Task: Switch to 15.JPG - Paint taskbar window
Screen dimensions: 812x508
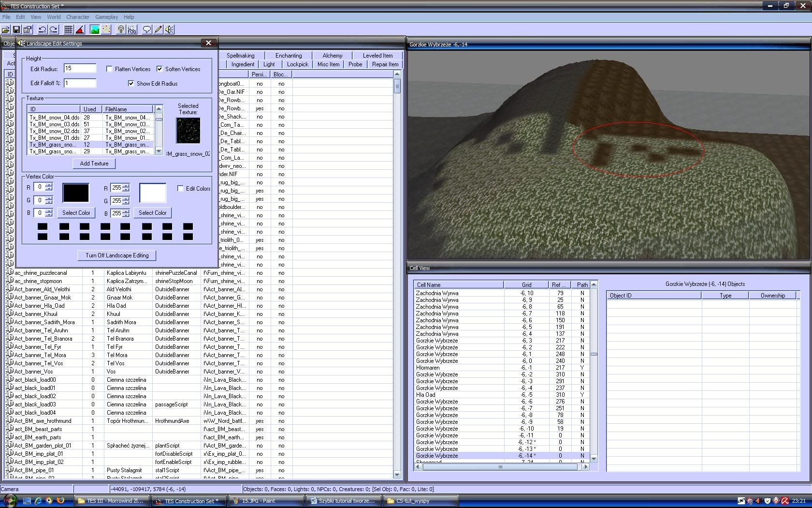Action: [x=265, y=501]
